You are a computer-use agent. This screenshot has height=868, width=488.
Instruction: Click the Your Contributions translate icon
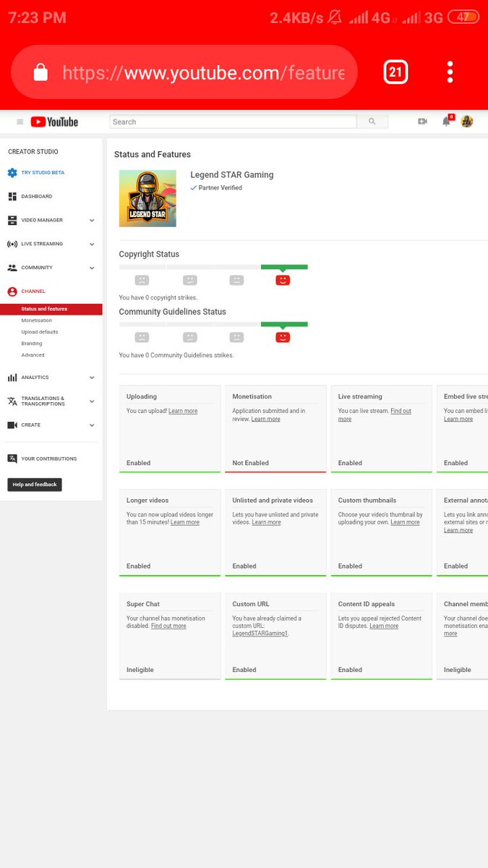click(12, 459)
